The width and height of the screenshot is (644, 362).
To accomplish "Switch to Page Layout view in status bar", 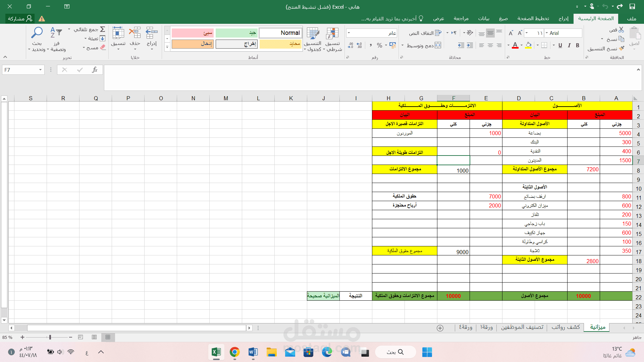I will pos(94,337).
